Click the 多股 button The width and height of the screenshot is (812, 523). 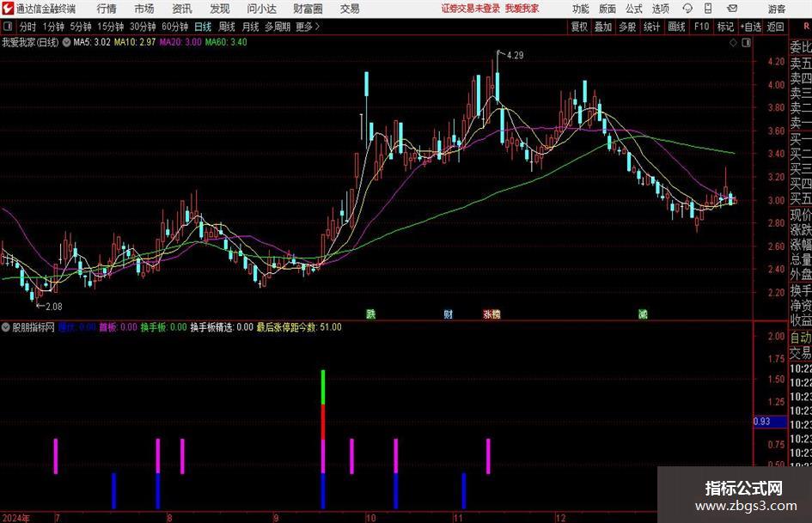point(627,27)
